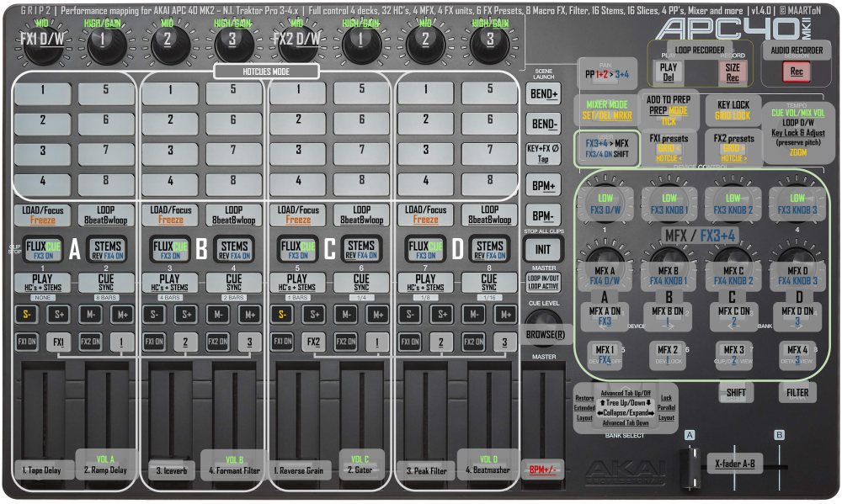This screenshot has height=504, width=842.
Task: Click the FX1 presets GRID < button
Action: coord(669,147)
